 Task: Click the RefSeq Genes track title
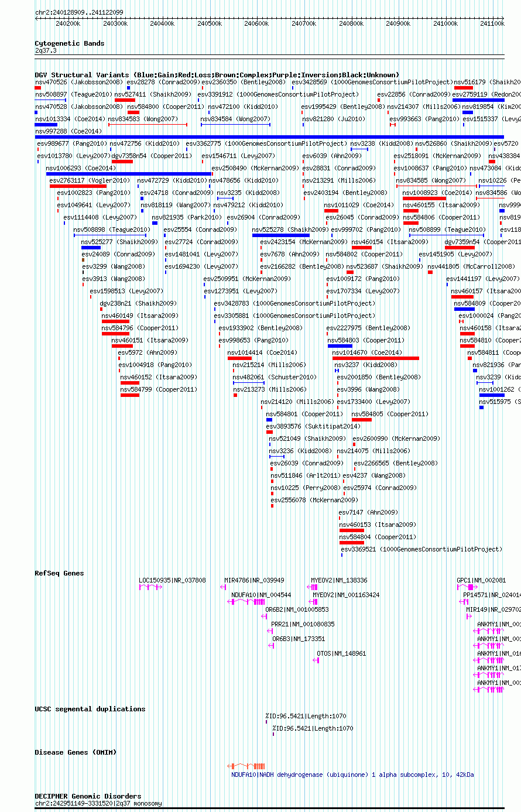59,573
